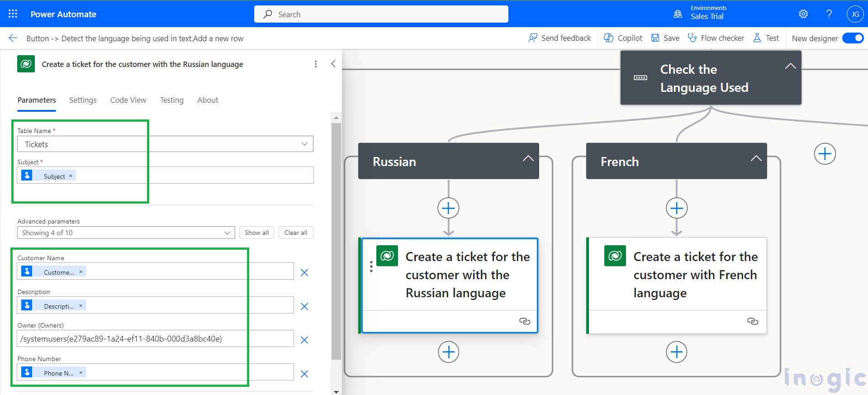
Task: Click the Clear all button
Action: coord(296,233)
